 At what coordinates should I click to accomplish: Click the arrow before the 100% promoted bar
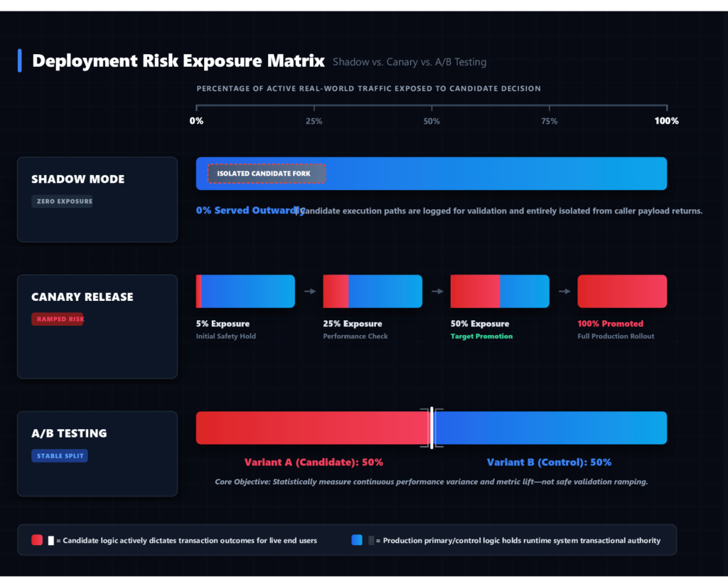(564, 292)
